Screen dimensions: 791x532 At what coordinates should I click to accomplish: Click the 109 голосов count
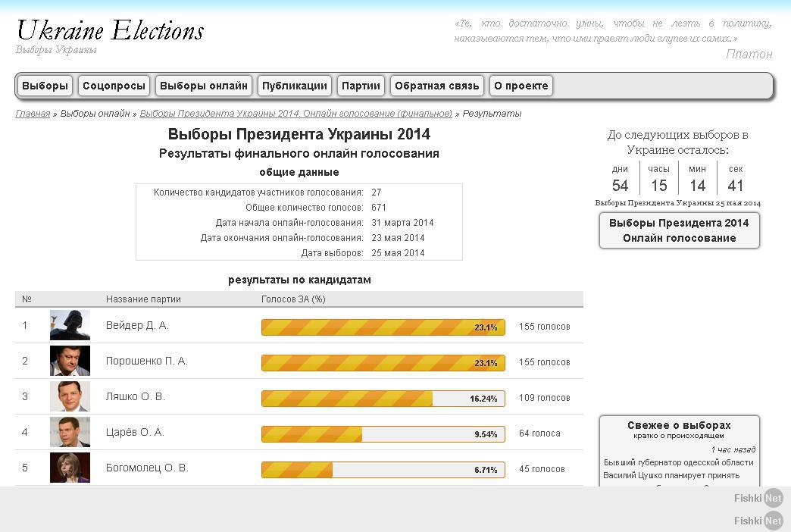pyautogui.click(x=544, y=398)
